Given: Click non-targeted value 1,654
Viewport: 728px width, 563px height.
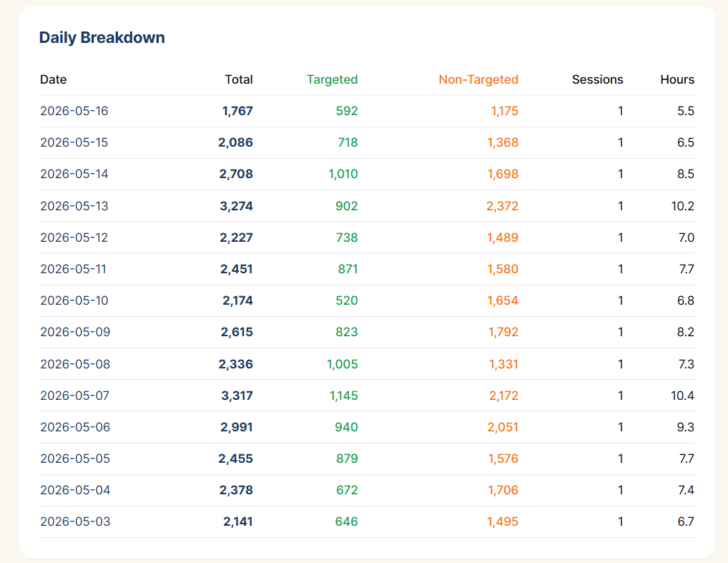Looking at the screenshot, I should 503,300.
